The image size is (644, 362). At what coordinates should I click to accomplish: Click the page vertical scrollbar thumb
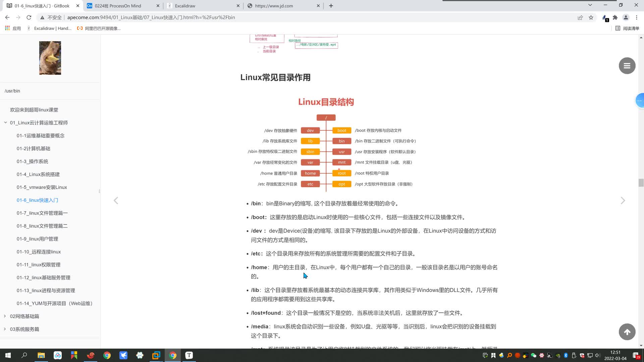pyautogui.click(x=641, y=183)
